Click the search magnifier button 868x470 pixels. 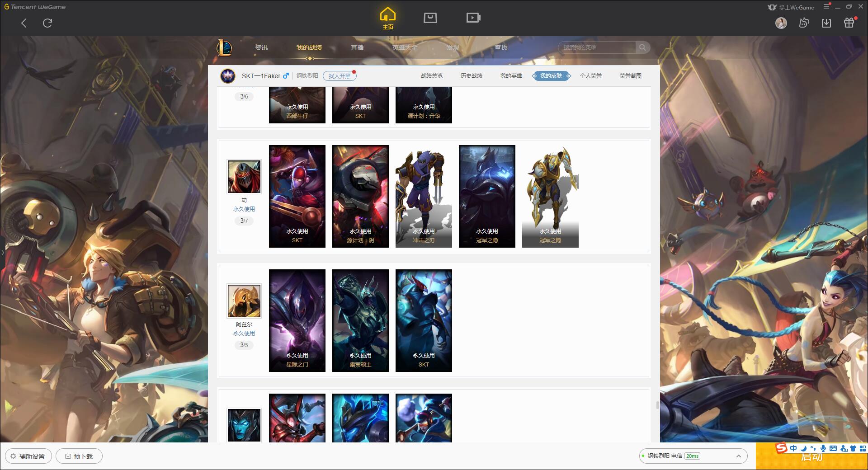click(642, 47)
